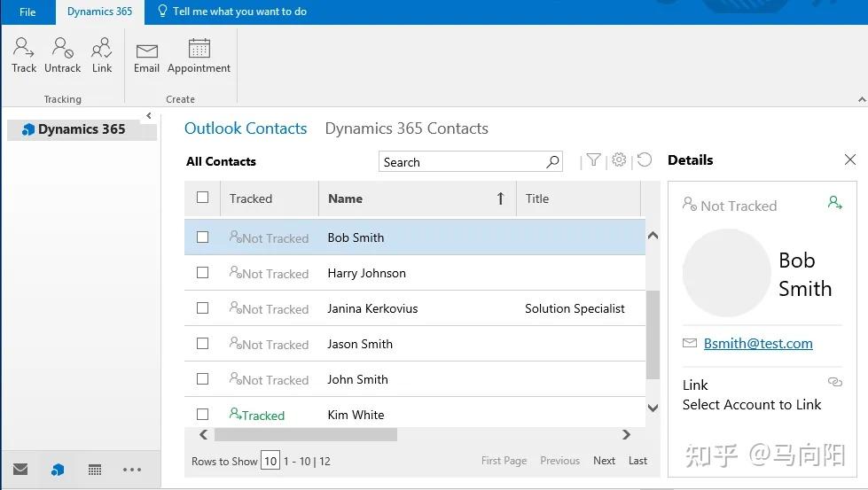The height and width of the screenshot is (490, 868).
Task: Collapse the left navigation pane
Action: (149, 116)
